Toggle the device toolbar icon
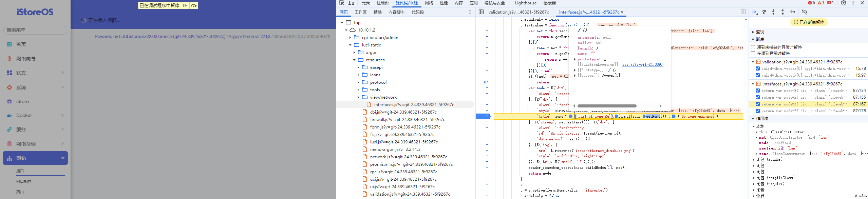The width and height of the screenshot is (868, 199). pos(352,3)
